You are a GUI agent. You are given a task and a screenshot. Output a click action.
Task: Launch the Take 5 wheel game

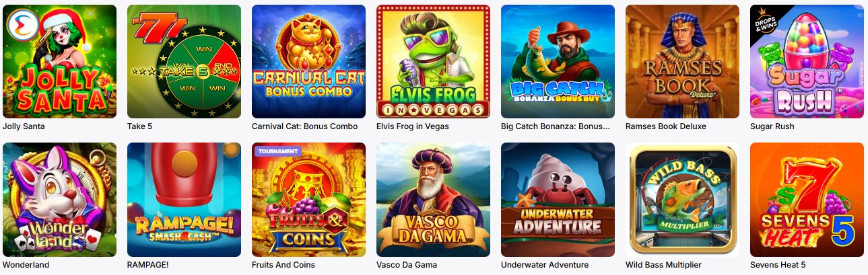point(184,61)
